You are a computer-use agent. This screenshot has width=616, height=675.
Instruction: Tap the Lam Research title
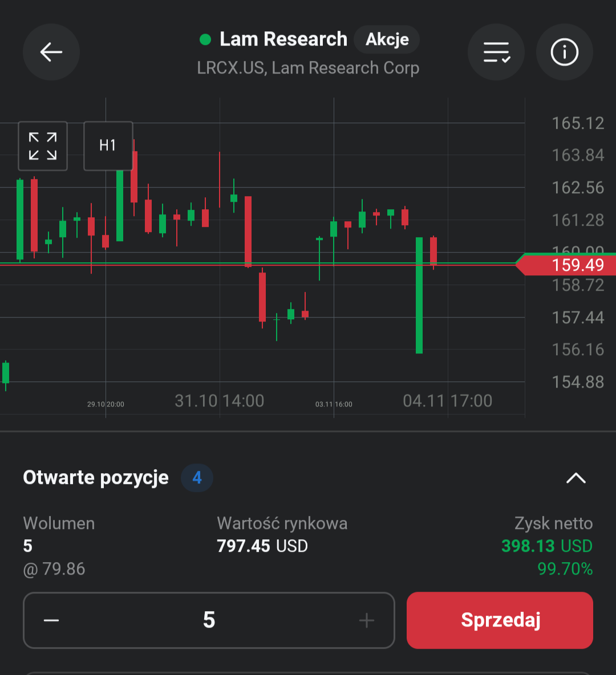pyautogui.click(x=283, y=39)
